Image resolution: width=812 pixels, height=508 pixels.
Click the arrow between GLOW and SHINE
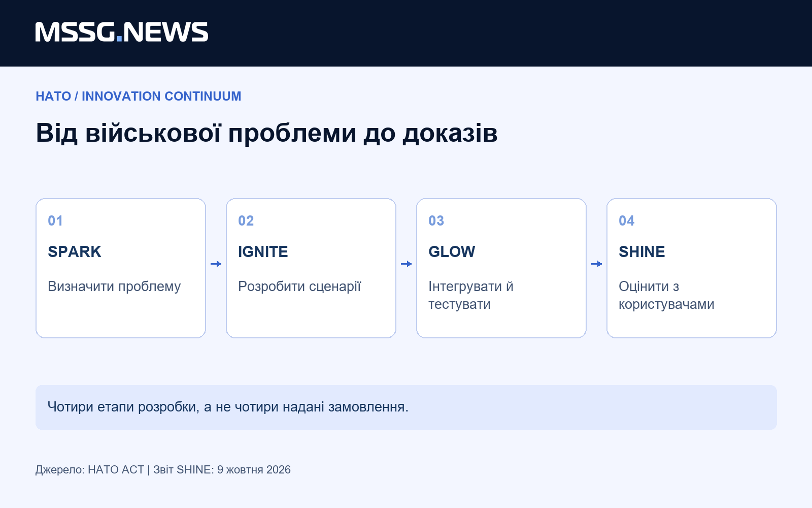coord(597,264)
